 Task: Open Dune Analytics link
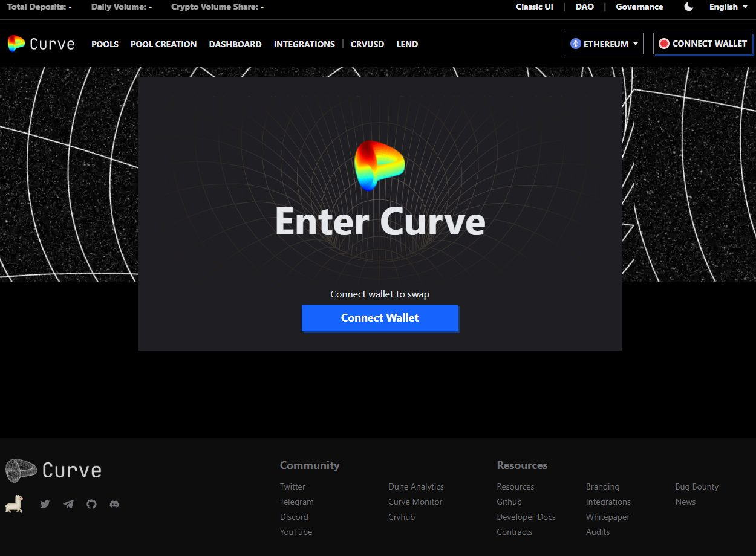click(x=416, y=486)
